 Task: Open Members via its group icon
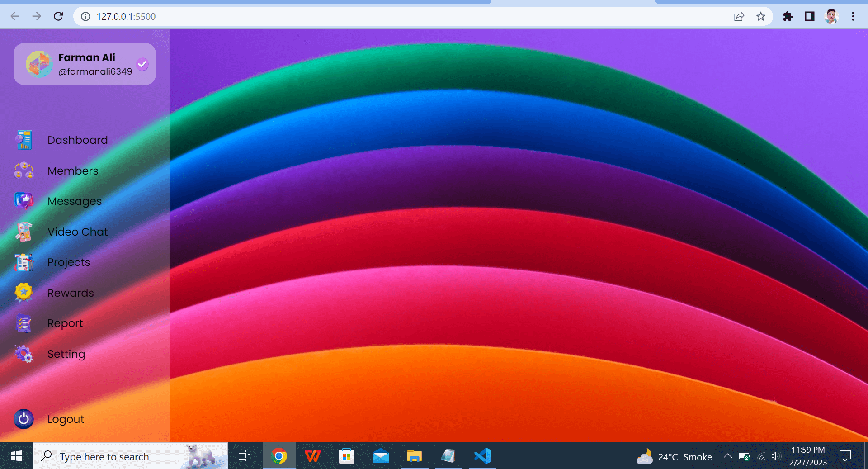[x=24, y=171]
